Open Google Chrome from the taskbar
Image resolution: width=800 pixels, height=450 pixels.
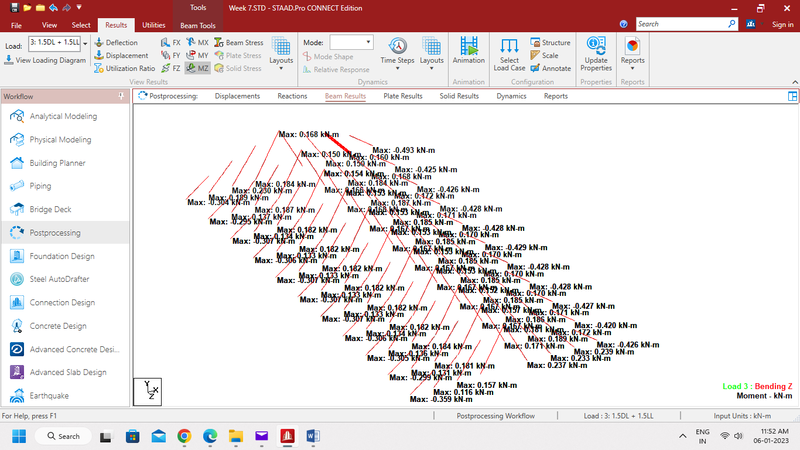184,436
